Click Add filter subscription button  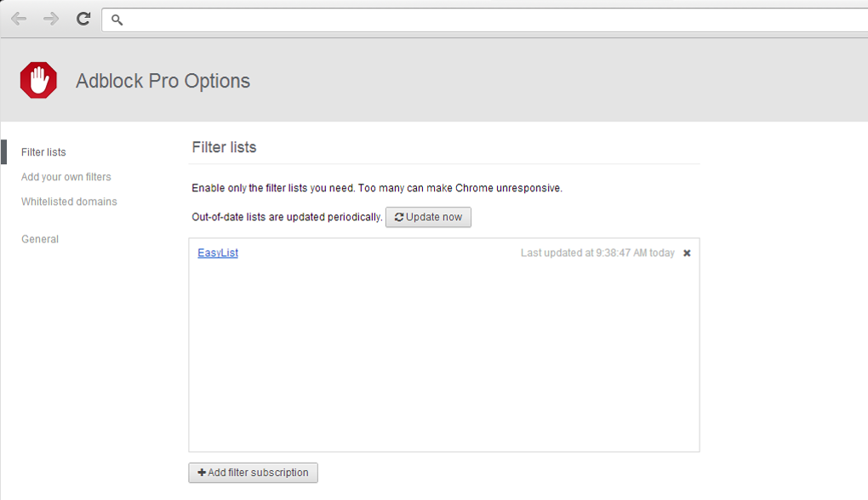click(x=253, y=473)
